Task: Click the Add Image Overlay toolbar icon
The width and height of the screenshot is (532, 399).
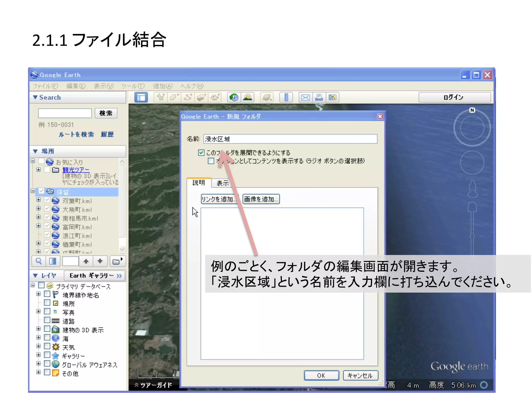Action: (201, 98)
